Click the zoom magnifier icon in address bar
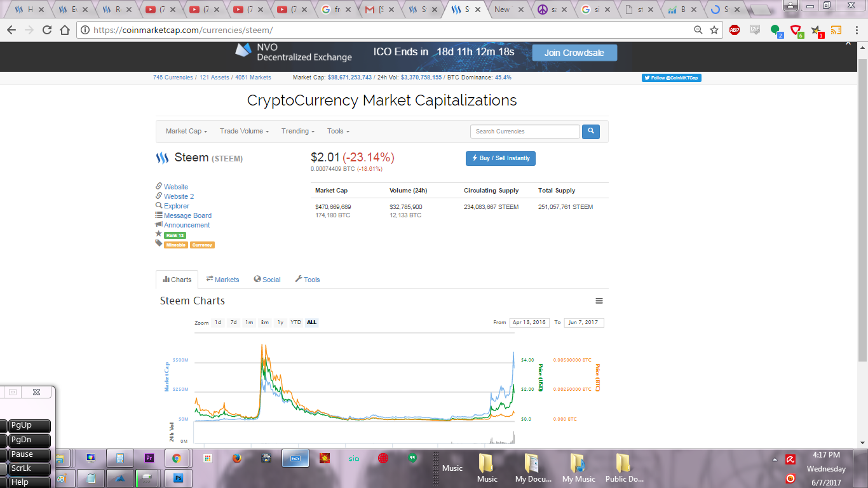The height and width of the screenshot is (488, 868). point(698,30)
